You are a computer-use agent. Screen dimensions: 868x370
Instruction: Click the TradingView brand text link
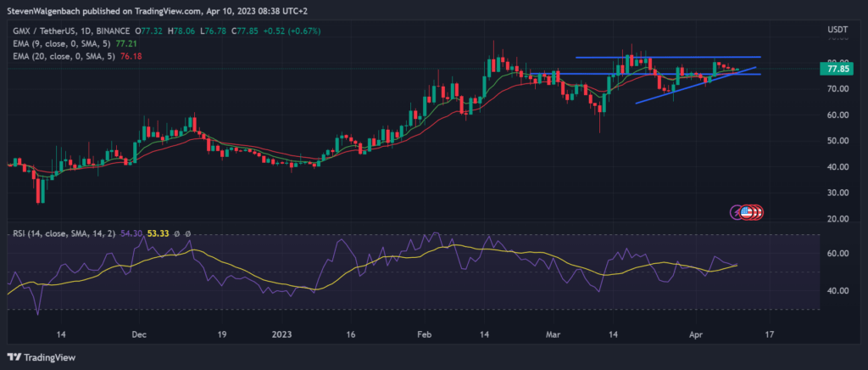[x=53, y=357]
